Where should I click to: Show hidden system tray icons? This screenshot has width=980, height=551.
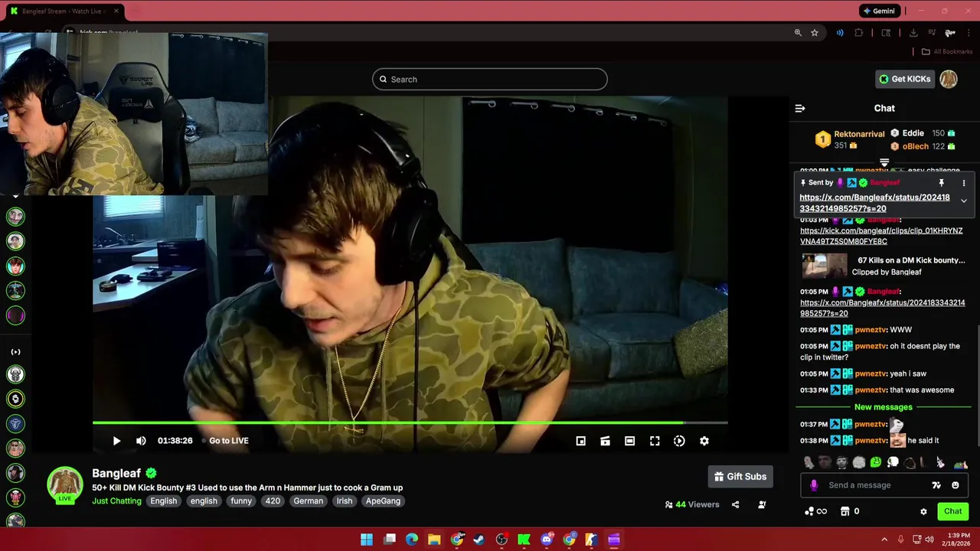[884, 540]
